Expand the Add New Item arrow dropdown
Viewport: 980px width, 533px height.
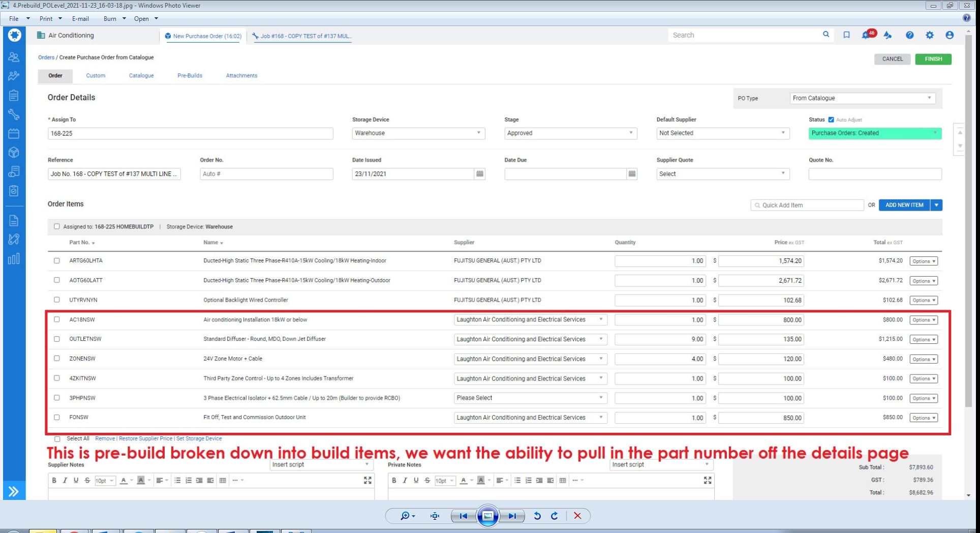click(936, 205)
